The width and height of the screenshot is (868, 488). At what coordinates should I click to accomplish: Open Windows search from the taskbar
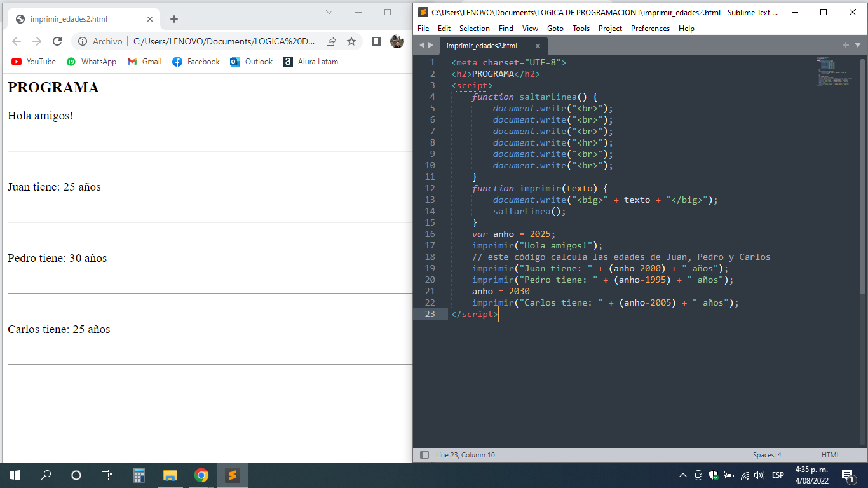[46, 475]
